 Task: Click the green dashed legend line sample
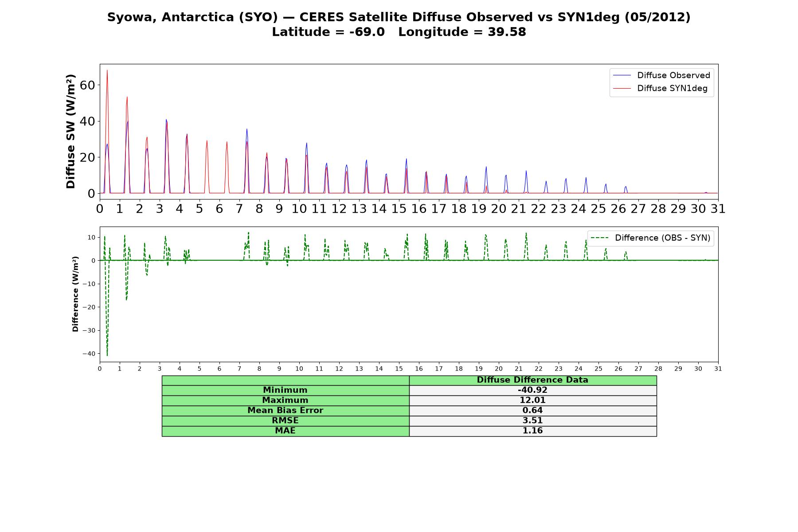(600, 238)
